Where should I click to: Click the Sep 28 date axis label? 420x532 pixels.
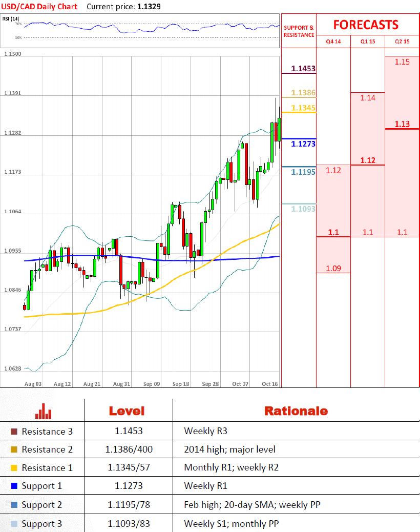coord(210,384)
